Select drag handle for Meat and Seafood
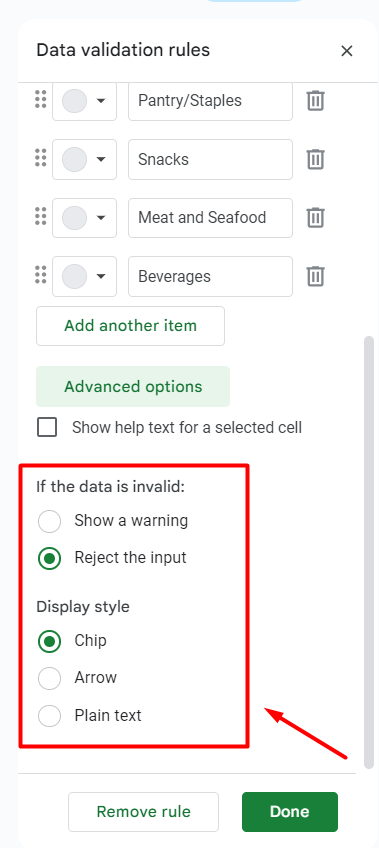This screenshot has width=379, height=848. [x=41, y=217]
